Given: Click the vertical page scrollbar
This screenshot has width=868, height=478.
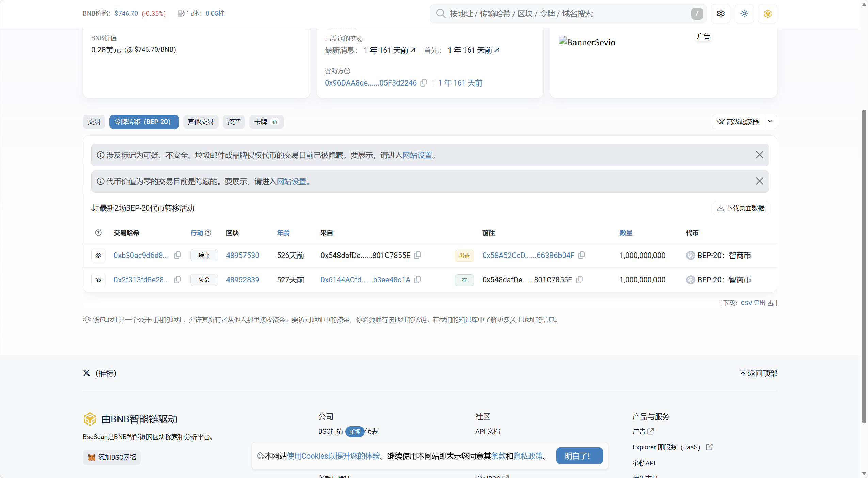Looking at the screenshot, I should 864,266.
